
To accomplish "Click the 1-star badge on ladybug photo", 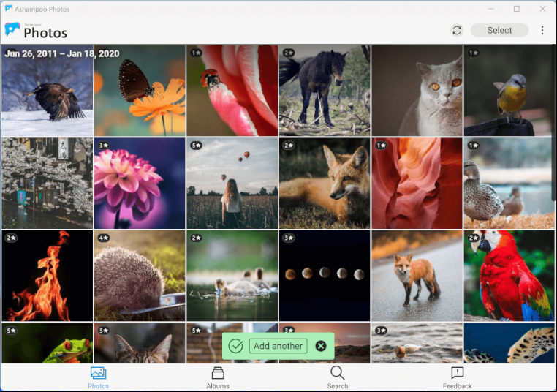I will 196,53.
